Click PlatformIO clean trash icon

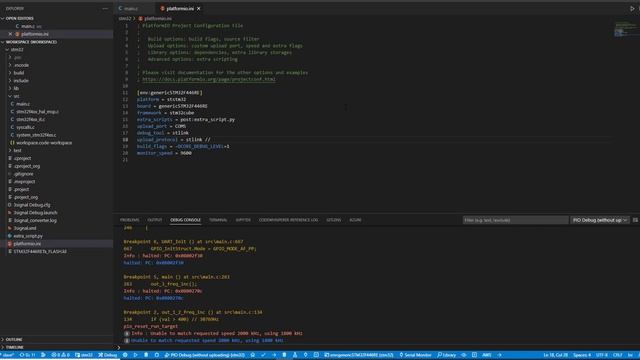284,355
